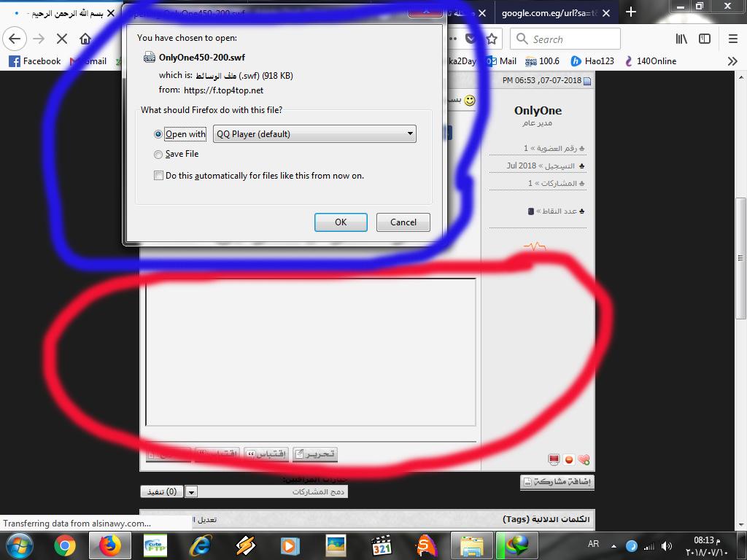Open a new browser tab
Image resolution: width=747 pixels, height=560 pixels.
[631, 12]
